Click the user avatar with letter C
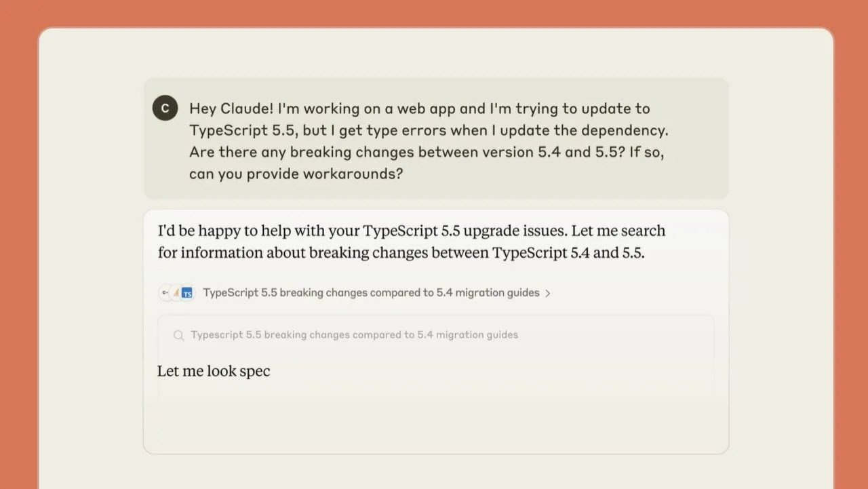The width and height of the screenshot is (868, 489). (165, 109)
